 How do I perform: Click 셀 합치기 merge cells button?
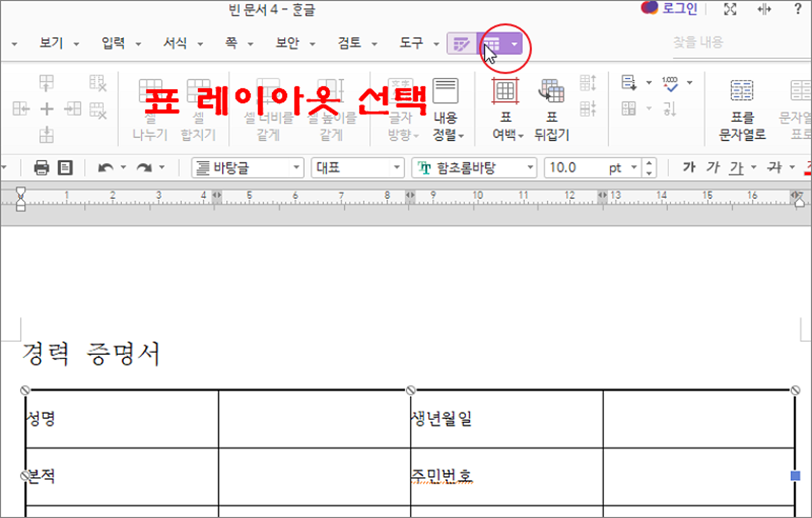(x=198, y=109)
